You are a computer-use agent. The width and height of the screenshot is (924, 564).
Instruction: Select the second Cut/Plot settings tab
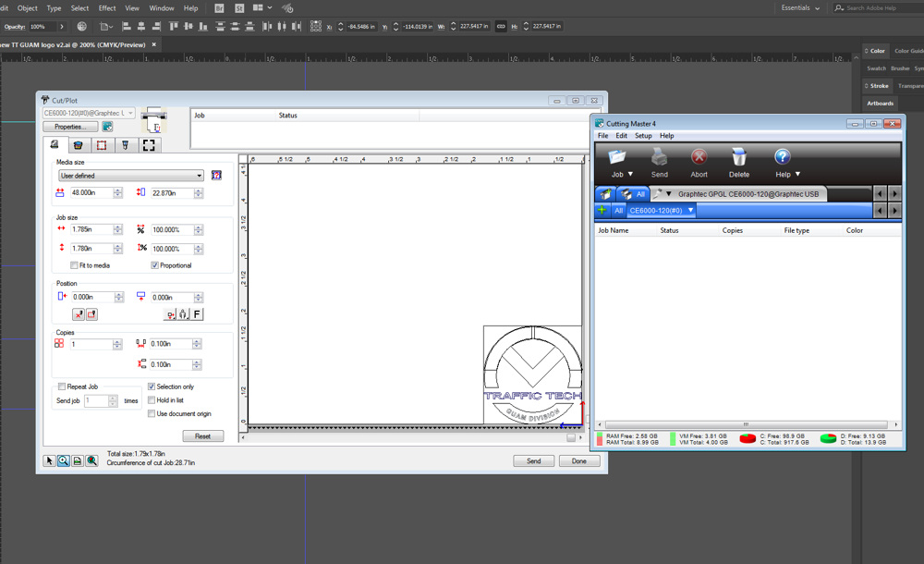pyautogui.click(x=78, y=145)
